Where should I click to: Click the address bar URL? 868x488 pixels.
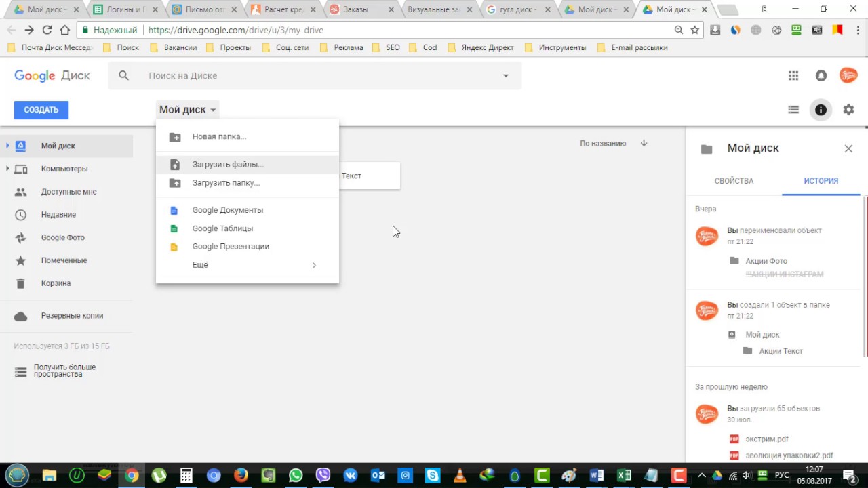[x=235, y=30]
